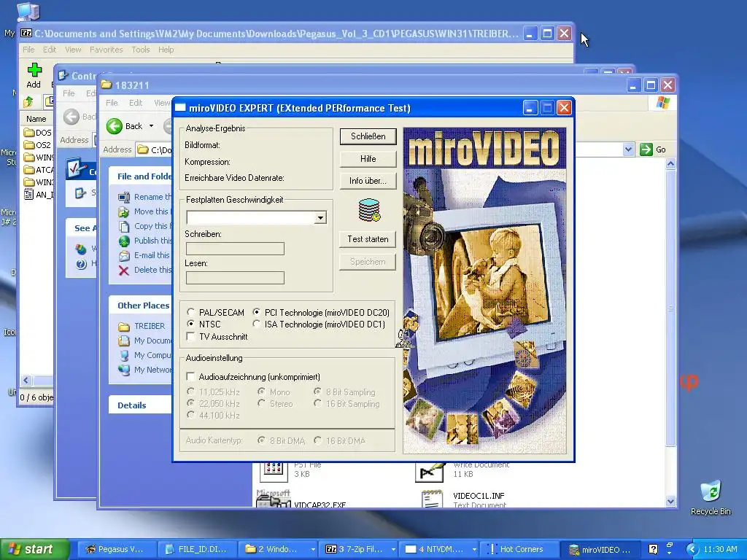The width and height of the screenshot is (747, 560).
Task: Click the Name column header in 7-Zip
Action: 36,119
